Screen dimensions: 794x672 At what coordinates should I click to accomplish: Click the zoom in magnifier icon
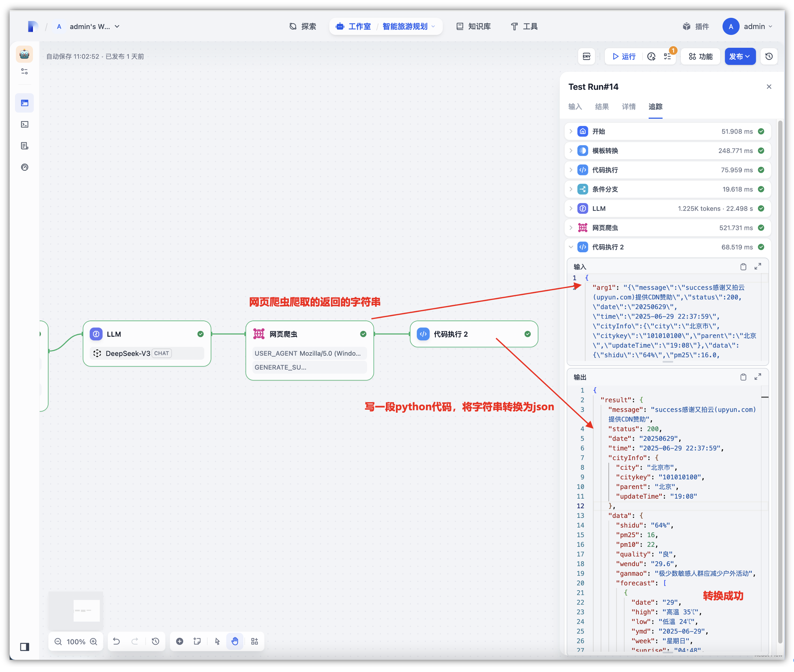pos(94,642)
